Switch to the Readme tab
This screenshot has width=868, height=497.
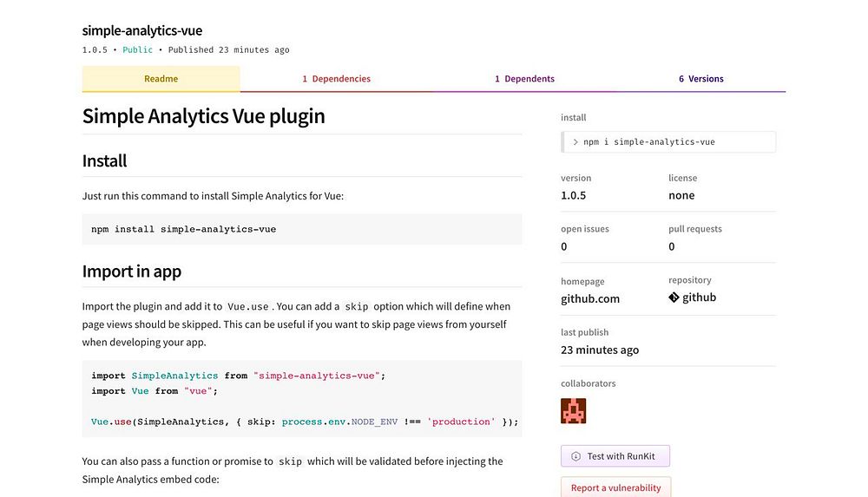(x=161, y=79)
